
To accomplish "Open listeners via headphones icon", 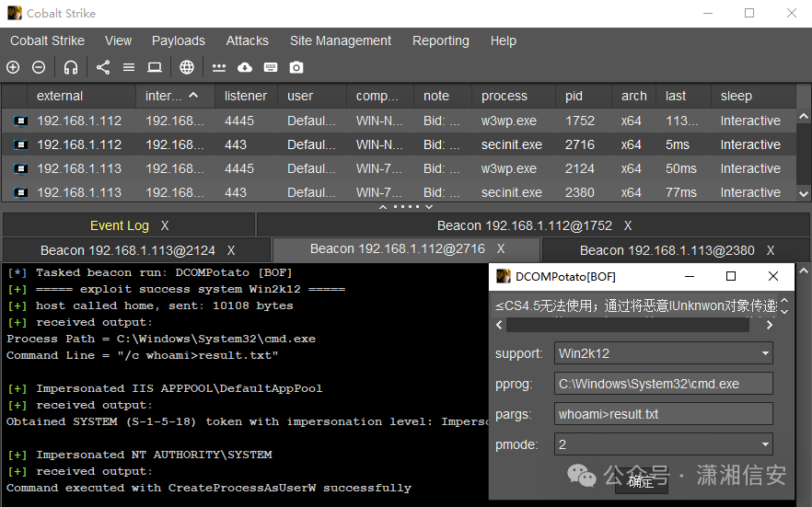I will (71, 67).
